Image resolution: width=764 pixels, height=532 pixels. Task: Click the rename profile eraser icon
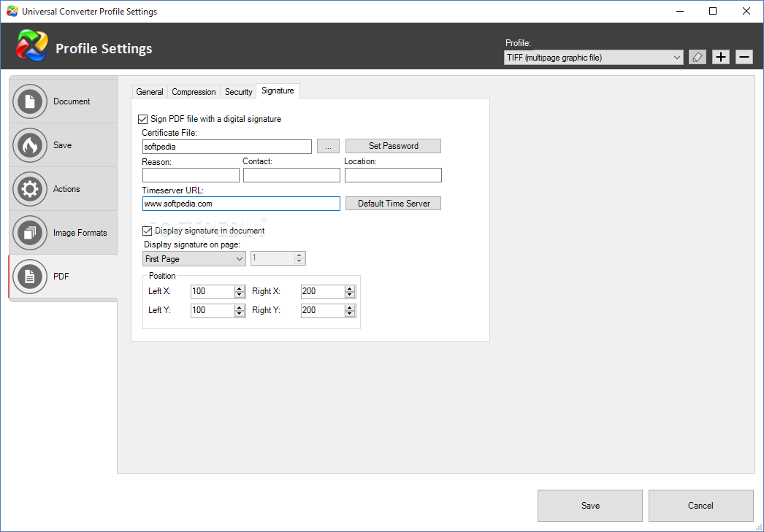698,58
